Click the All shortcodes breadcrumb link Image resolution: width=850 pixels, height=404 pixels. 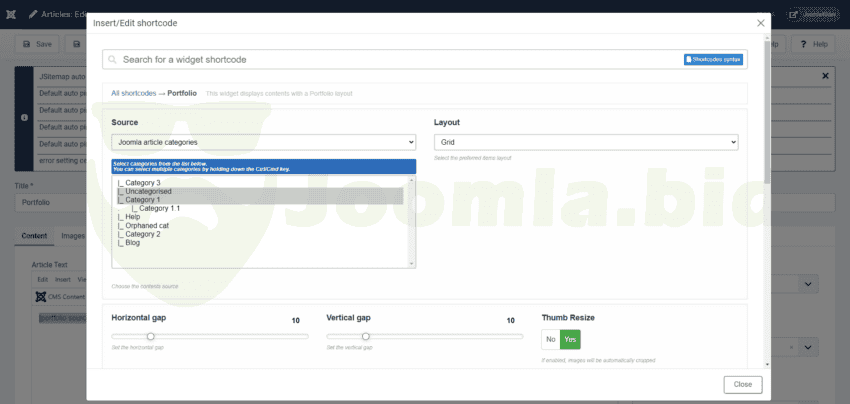[x=133, y=93]
